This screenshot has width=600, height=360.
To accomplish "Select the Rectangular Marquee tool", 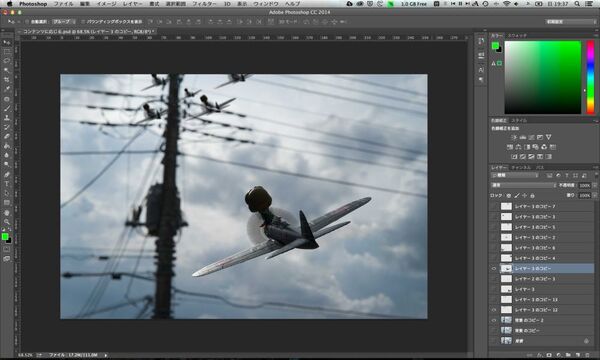I will 7,52.
